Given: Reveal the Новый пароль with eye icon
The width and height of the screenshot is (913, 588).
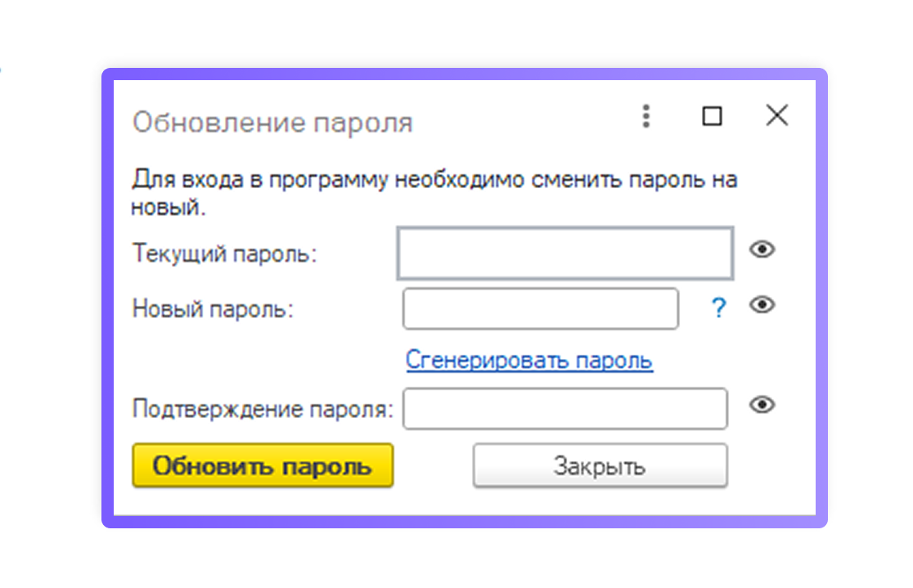Looking at the screenshot, I should (x=762, y=305).
